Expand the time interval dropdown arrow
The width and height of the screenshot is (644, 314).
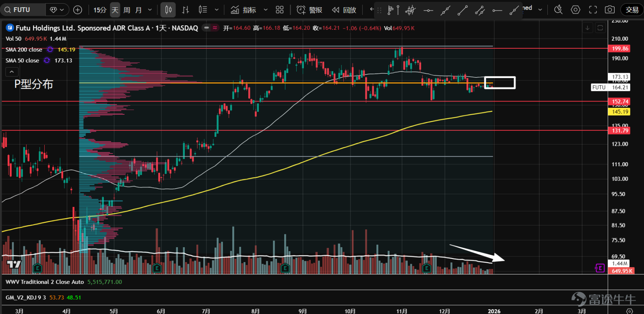150,10
